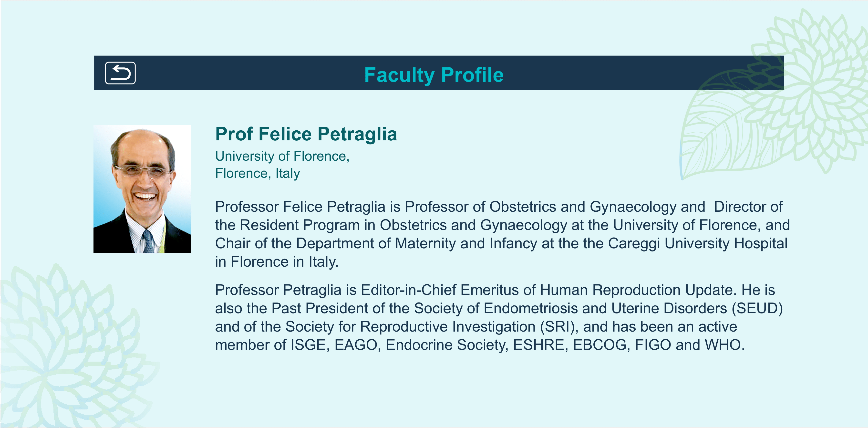Click the word EBCOG

(599, 345)
